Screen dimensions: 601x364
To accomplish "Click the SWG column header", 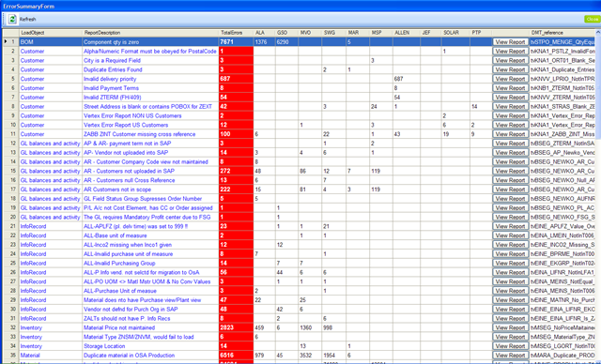I will click(x=334, y=33).
